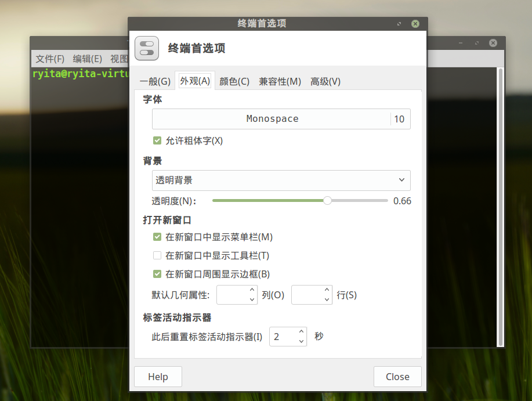Expand the 透明背景 background type dropdown
Viewport: 532px width, 401px height.
[281, 180]
